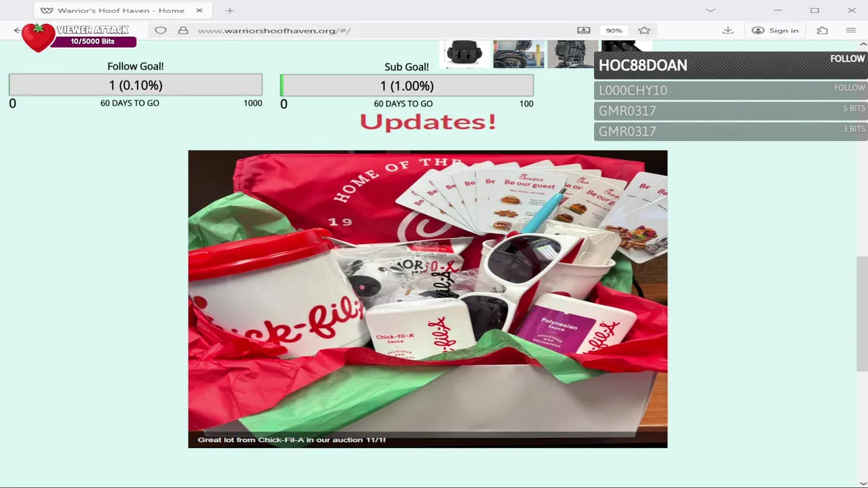The height and width of the screenshot is (488, 868).
Task: Open the hamburger application menu
Action: [851, 30]
